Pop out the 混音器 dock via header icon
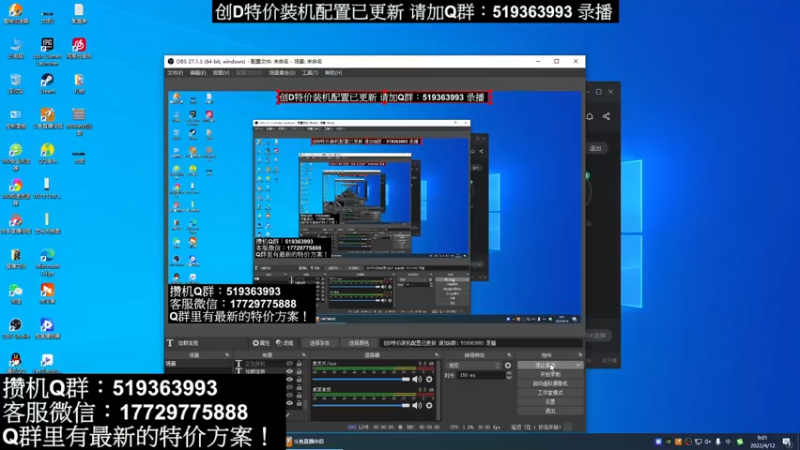The width and height of the screenshot is (800, 450). [x=437, y=355]
